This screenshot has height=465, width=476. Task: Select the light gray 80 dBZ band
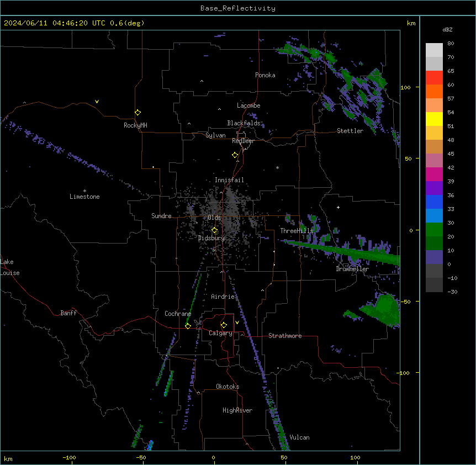click(x=434, y=50)
